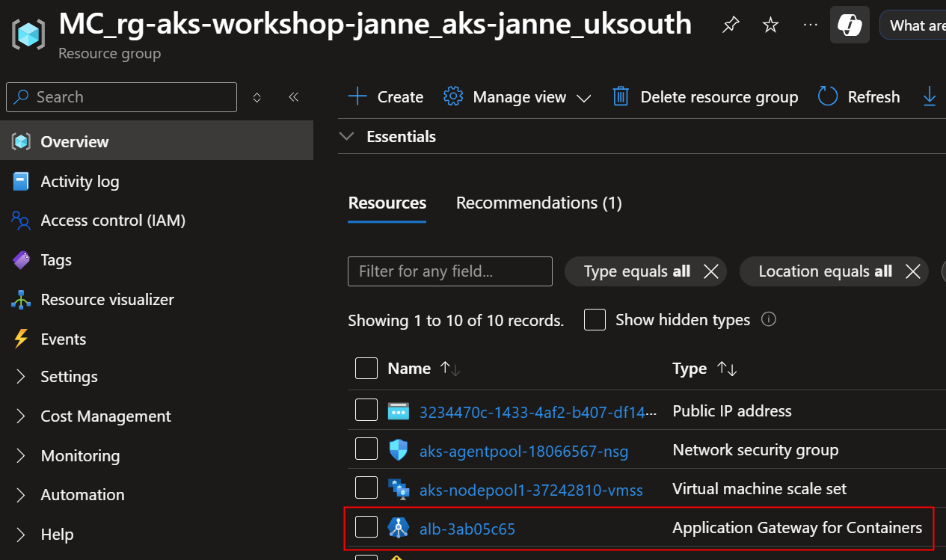946x560 pixels.
Task: Sort resources by Type column arrows
Action: pyautogui.click(x=727, y=369)
